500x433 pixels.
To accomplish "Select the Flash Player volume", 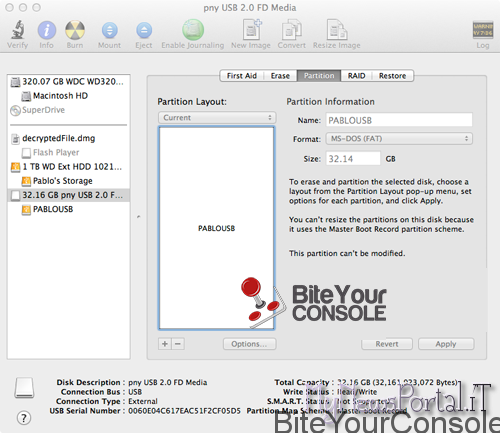I will coord(68,153).
